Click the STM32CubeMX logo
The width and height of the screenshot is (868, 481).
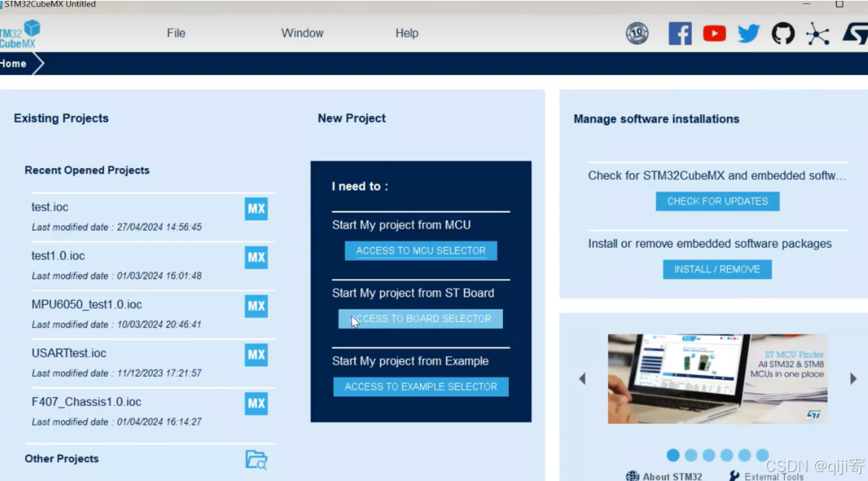pos(21,34)
